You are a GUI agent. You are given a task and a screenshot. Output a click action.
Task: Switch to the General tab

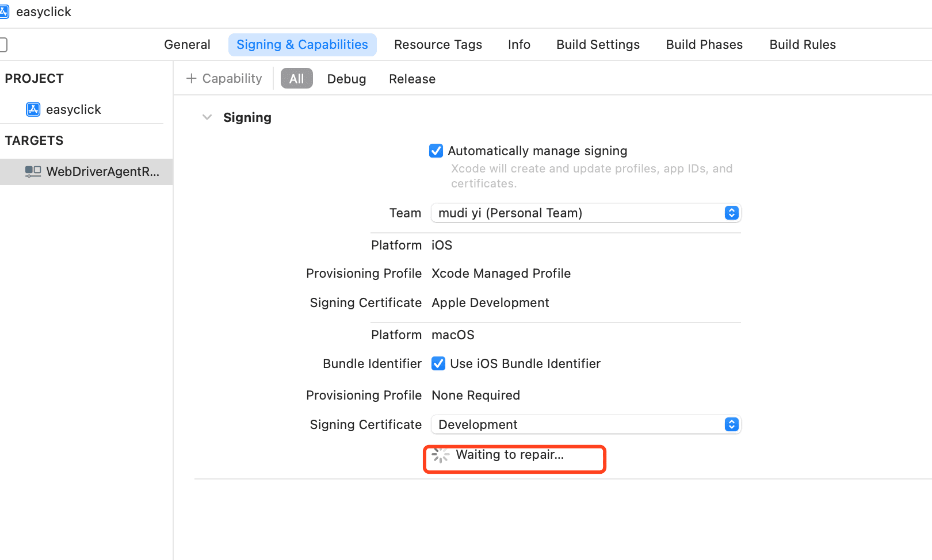(x=187, y=45)
